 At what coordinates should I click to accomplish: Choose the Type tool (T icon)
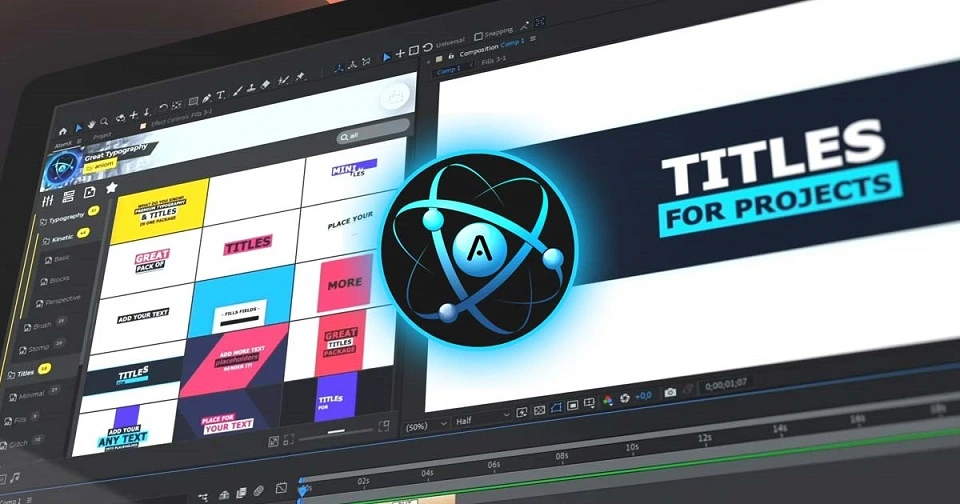point(220,95)
